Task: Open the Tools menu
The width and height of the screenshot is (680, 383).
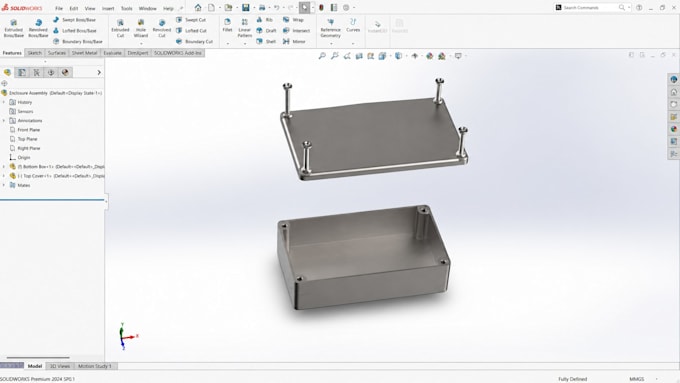Action: pyautogui.click(x=127, y=8)
